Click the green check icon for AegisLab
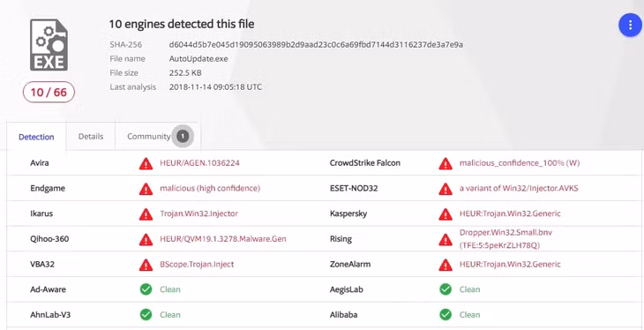Screen dimensions: 644x330 coord(446,289)
